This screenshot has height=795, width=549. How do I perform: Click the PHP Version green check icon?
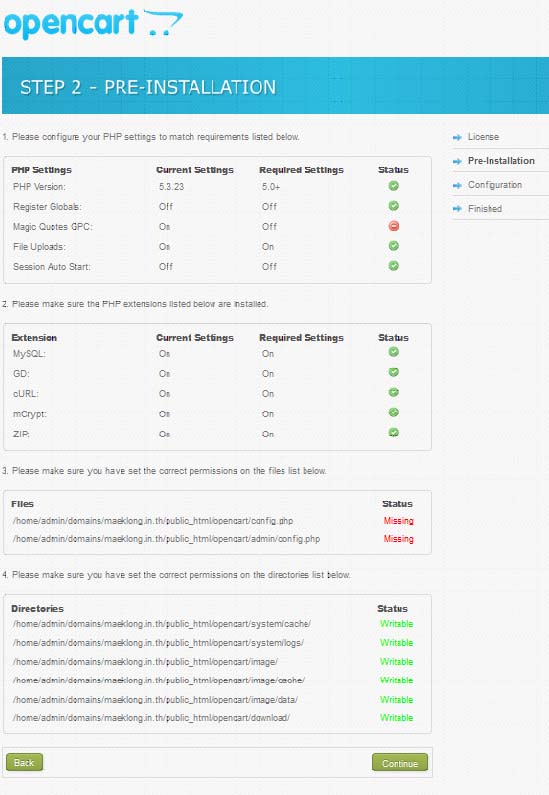(393, 186)
